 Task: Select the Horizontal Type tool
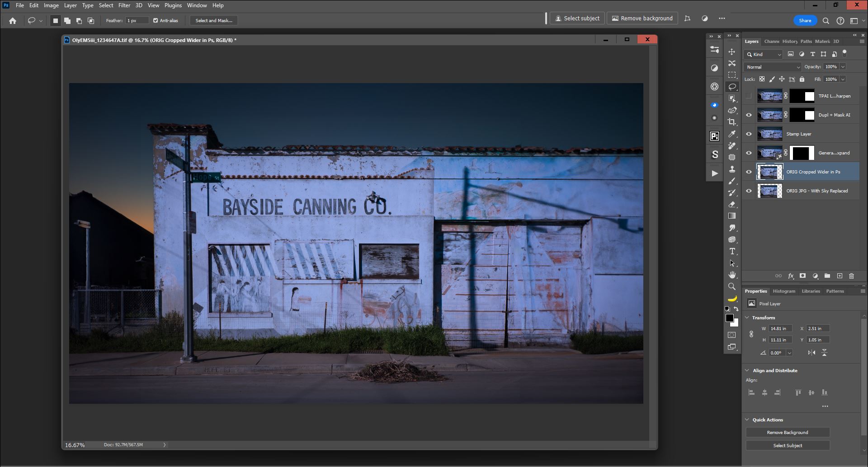[732, 251]
